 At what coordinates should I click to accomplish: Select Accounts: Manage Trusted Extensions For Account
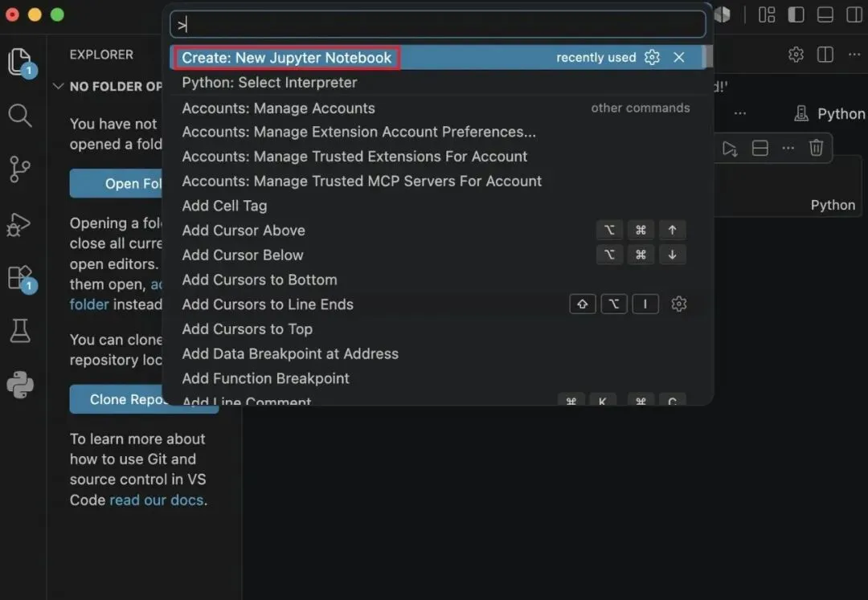[438, 157]
